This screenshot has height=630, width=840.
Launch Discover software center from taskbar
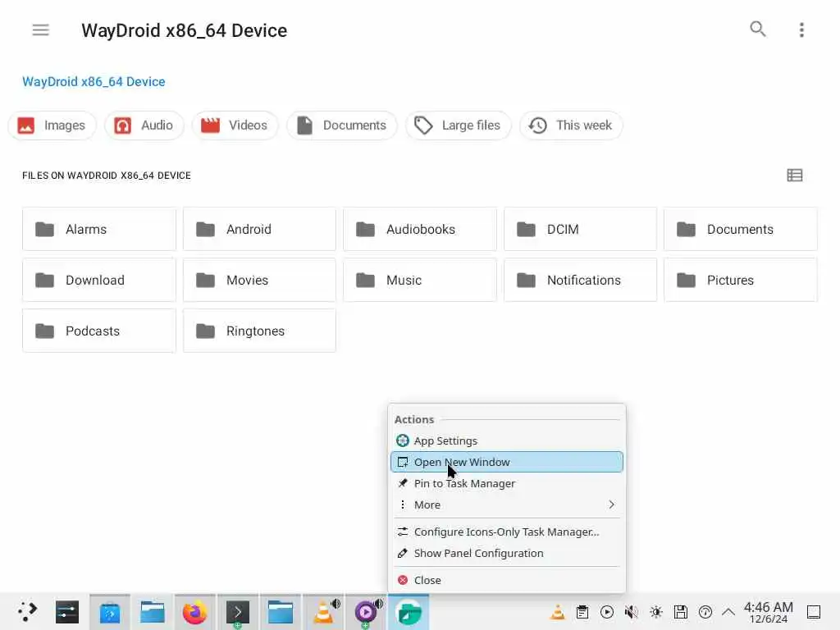(110, 612)
